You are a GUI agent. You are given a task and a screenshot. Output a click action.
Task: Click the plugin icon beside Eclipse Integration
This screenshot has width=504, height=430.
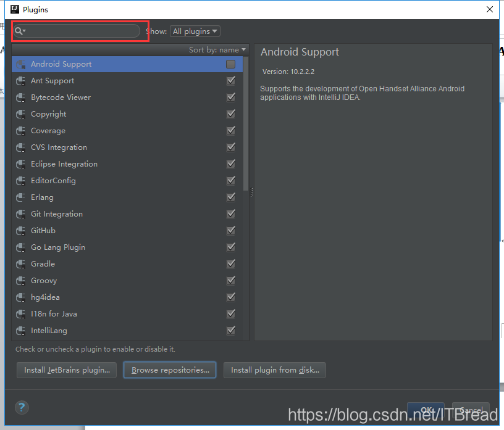coord(21,164)
